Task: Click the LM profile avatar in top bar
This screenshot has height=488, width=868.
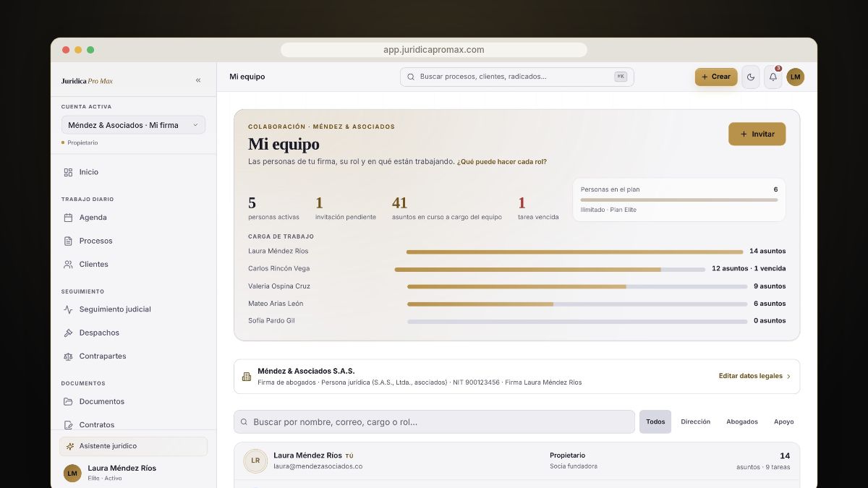Action: tap(796, 77)
